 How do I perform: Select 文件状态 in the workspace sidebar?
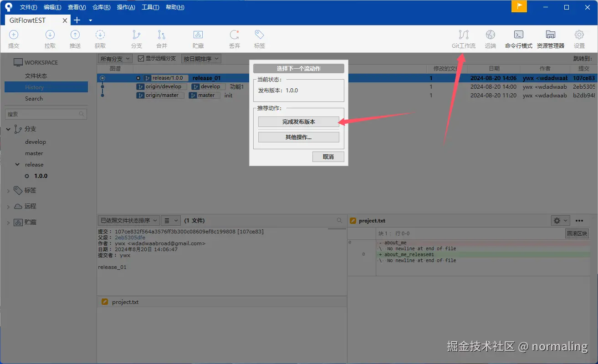pyautogui.click(x=36, y=76)
